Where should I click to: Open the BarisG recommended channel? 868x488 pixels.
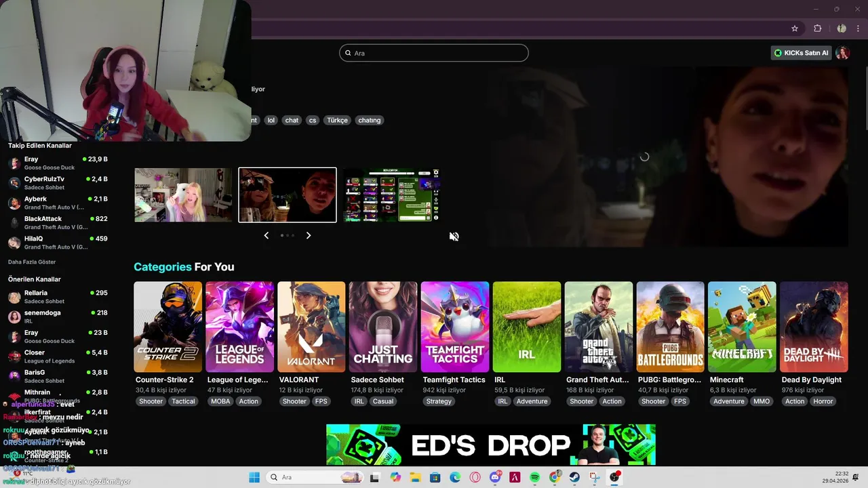tap(58, 376)
